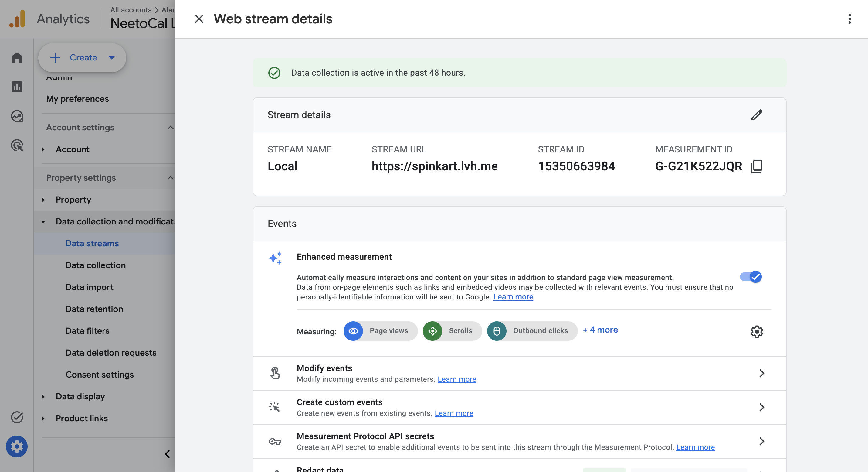Collapse the Account settings section
Viewport: 868px width, 472px height.
pyautogui.click(x=171, y=128)
